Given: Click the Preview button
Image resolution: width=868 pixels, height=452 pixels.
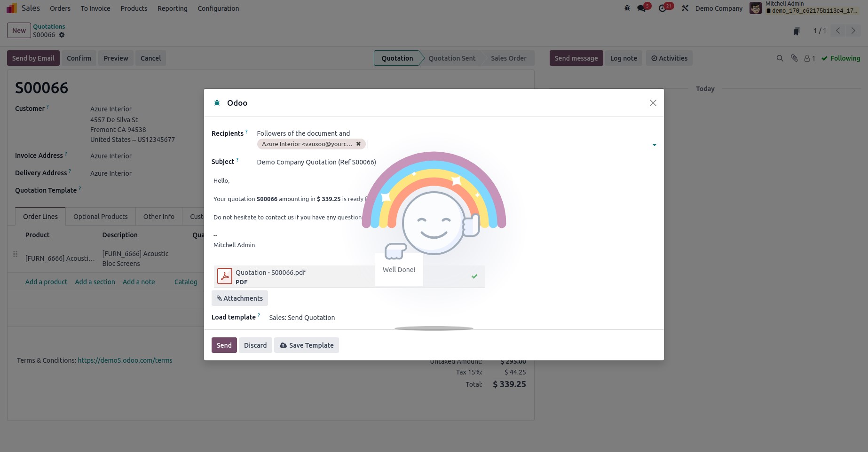Looking at the screenshot, I should pos(116,58).
